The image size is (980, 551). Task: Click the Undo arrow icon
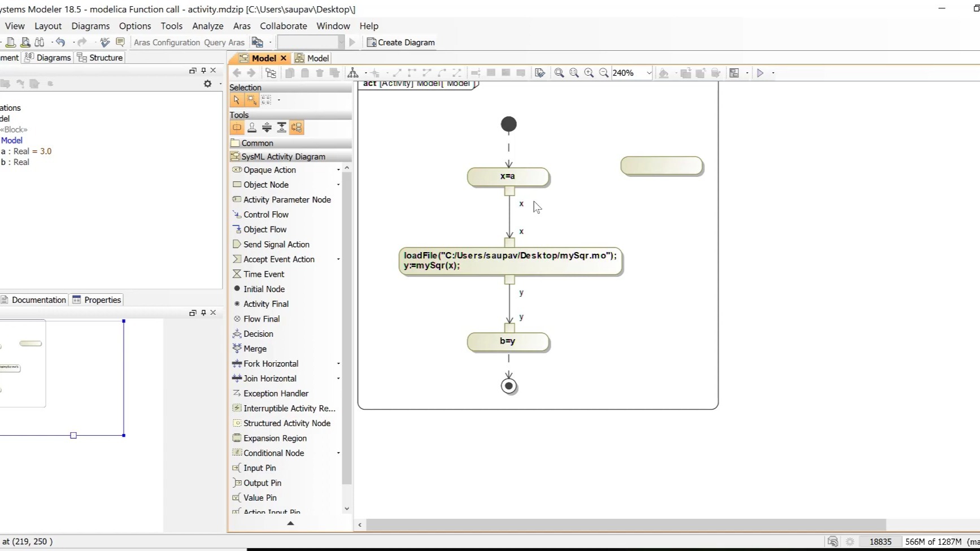60,42
